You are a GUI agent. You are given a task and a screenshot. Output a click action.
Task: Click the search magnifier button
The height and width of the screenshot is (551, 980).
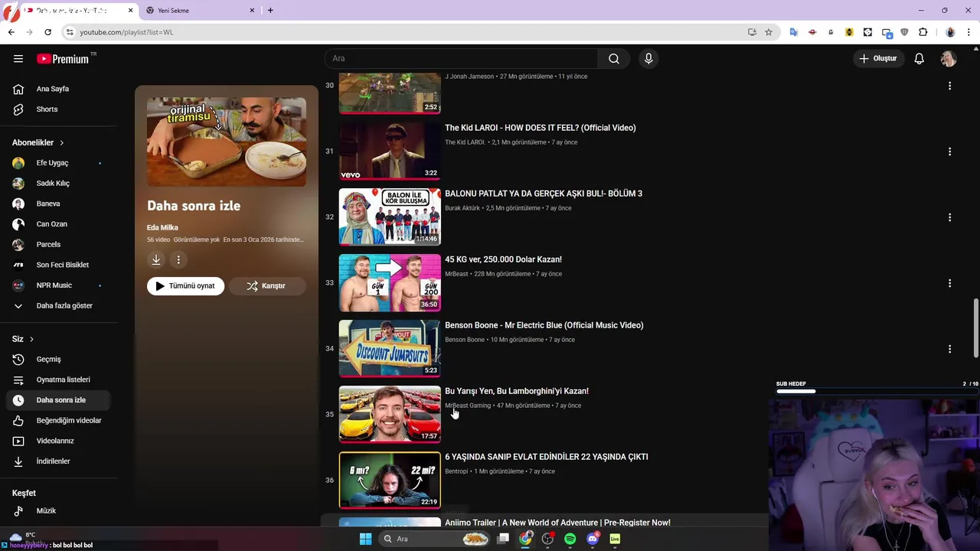click(x=614, y=59)
